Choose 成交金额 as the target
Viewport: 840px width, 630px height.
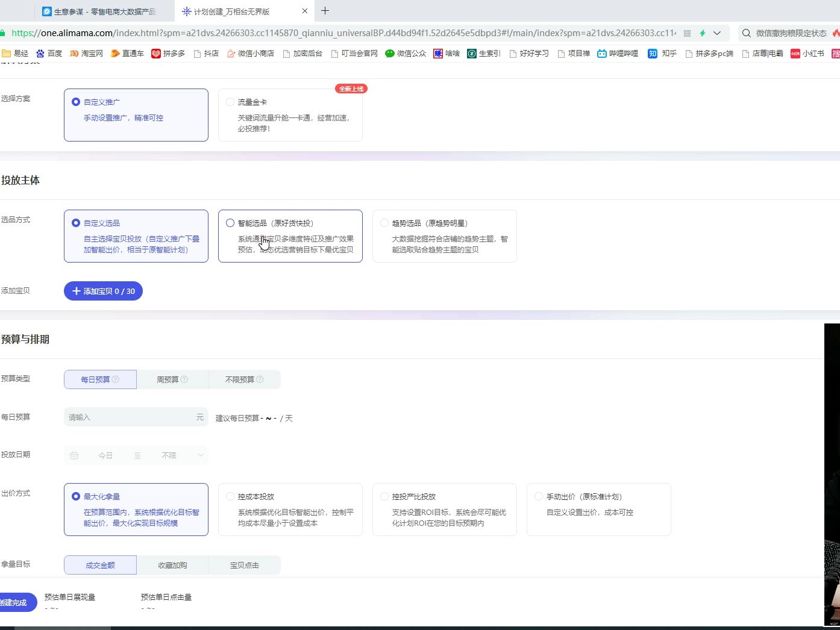[100, 565]
